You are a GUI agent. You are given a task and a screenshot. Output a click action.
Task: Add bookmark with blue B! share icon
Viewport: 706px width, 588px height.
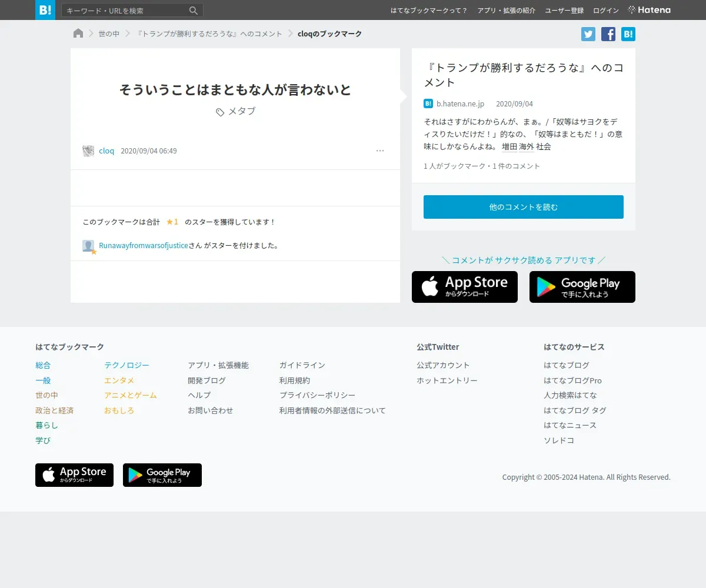[x=628, y=34]
